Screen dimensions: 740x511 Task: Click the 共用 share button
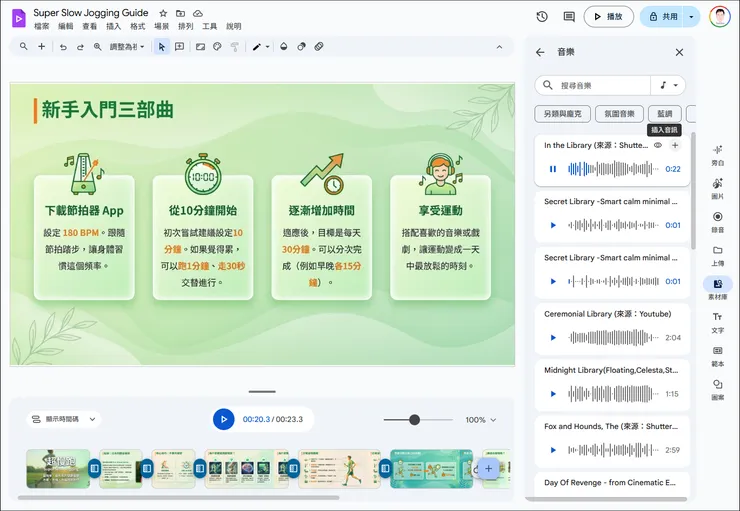click(x=663, y=17)
